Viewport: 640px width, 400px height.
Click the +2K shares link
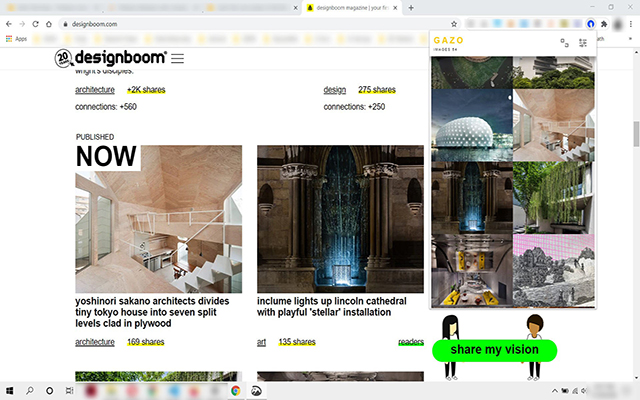pyautogui.click(x=146, y=90)
